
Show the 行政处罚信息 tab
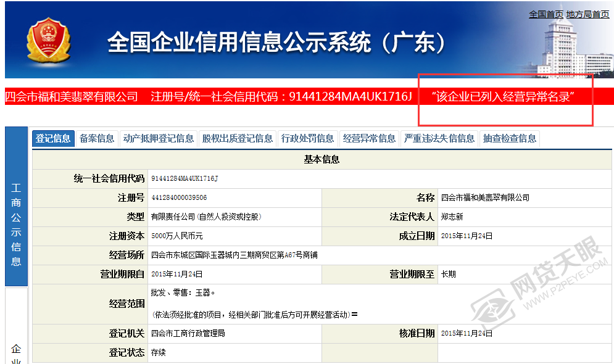307,138
